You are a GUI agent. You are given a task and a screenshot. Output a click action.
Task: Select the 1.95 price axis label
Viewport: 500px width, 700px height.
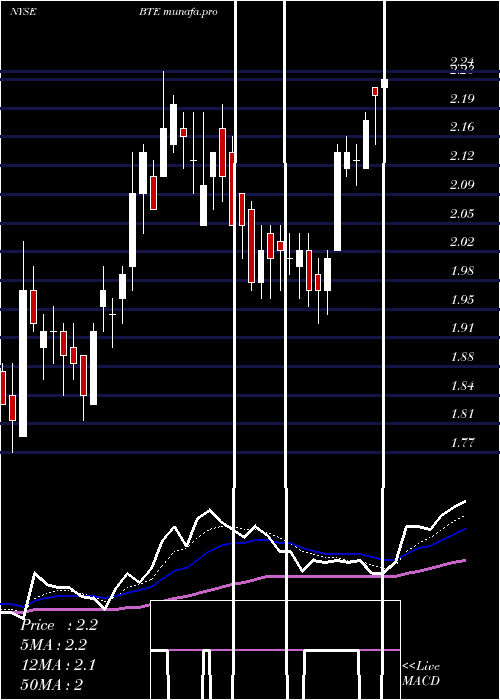click(462, 299)
